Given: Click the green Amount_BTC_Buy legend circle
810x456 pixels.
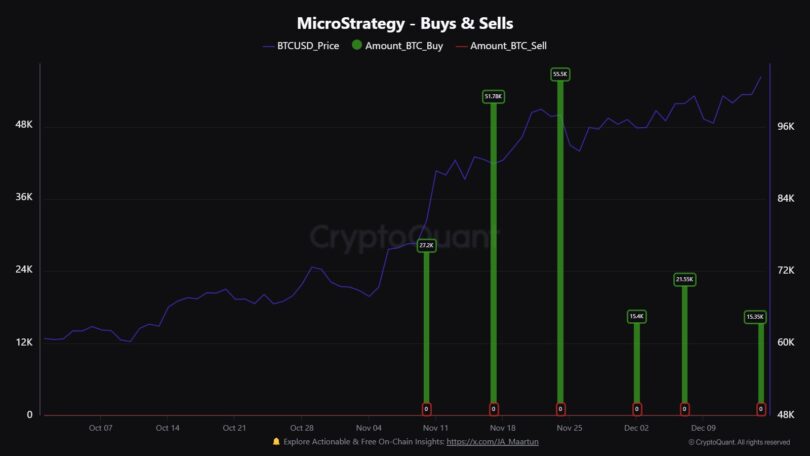Looking at the screenshot, I should click(x=356, y=45).
